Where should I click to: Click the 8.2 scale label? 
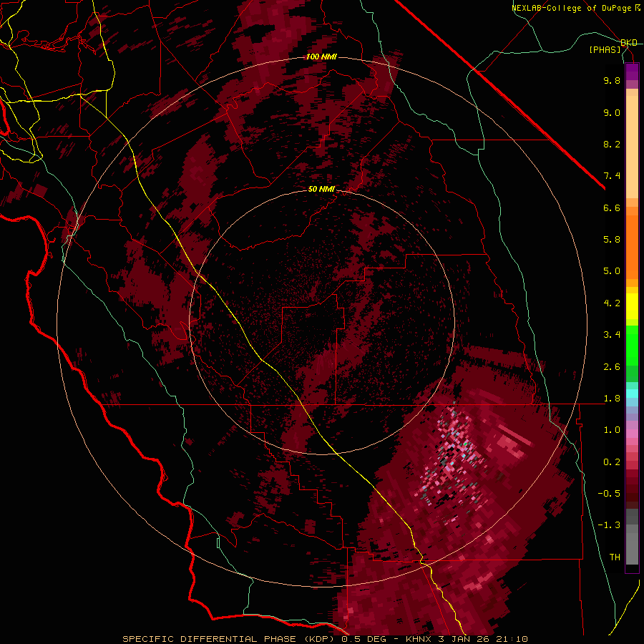(x=612, y=144)
